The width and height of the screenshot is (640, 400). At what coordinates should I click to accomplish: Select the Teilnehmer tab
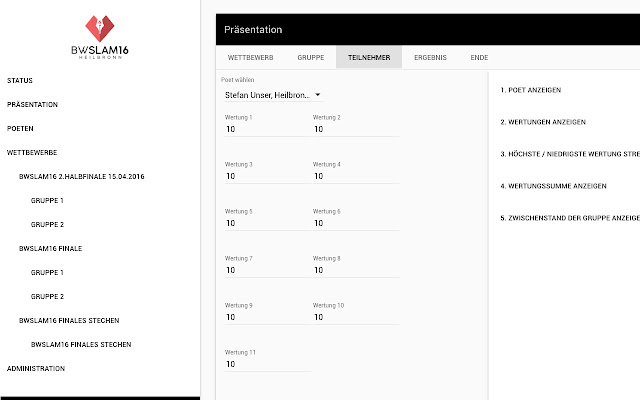369,58
